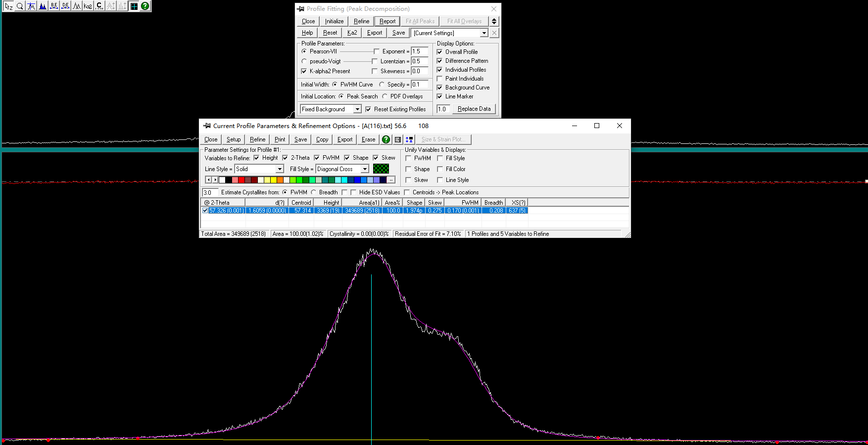Click the green diagonal cross fill preview
868x445 pixels.
point(381,169)
